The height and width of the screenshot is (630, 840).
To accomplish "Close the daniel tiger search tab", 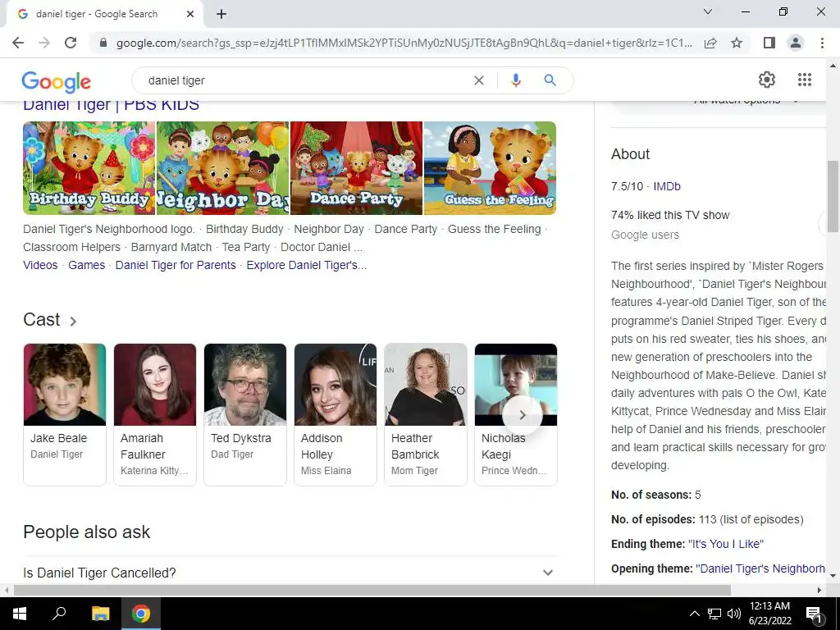I will point(190,14).
